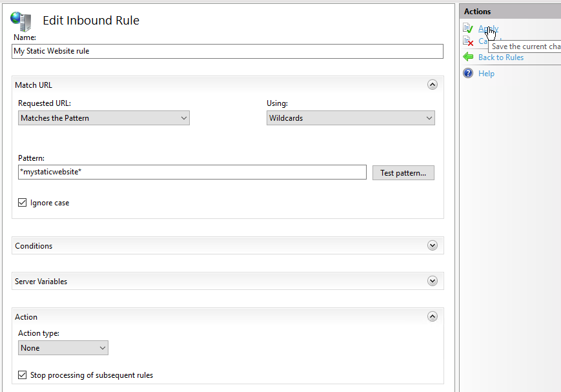Screen dimensions: 561x392
Task: Expand the Server Variables section
Action: tap(433, 280)
